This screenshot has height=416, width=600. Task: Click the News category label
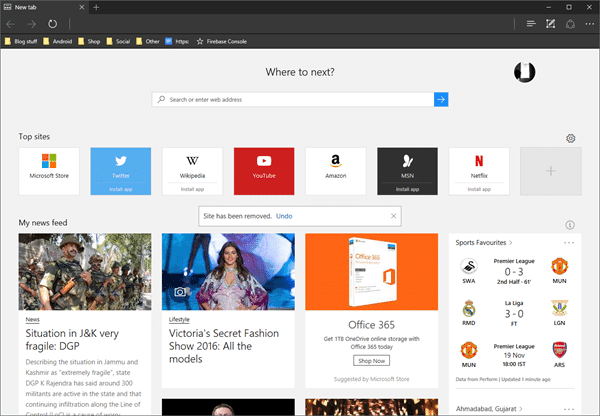click(33, 320)
